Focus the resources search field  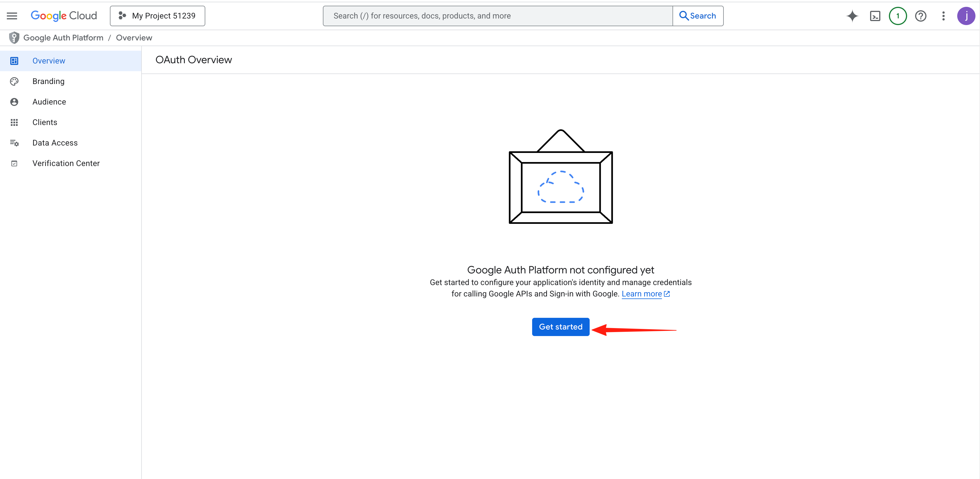click(x=498, y=16)
